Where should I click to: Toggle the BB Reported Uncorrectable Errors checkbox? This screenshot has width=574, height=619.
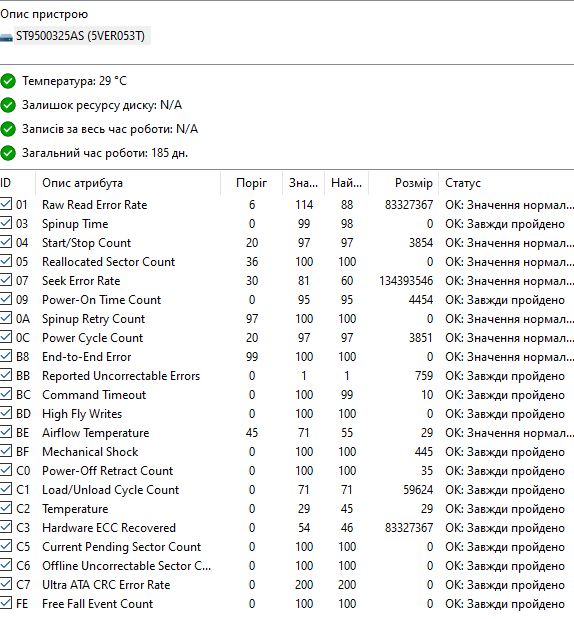point(6,375)
